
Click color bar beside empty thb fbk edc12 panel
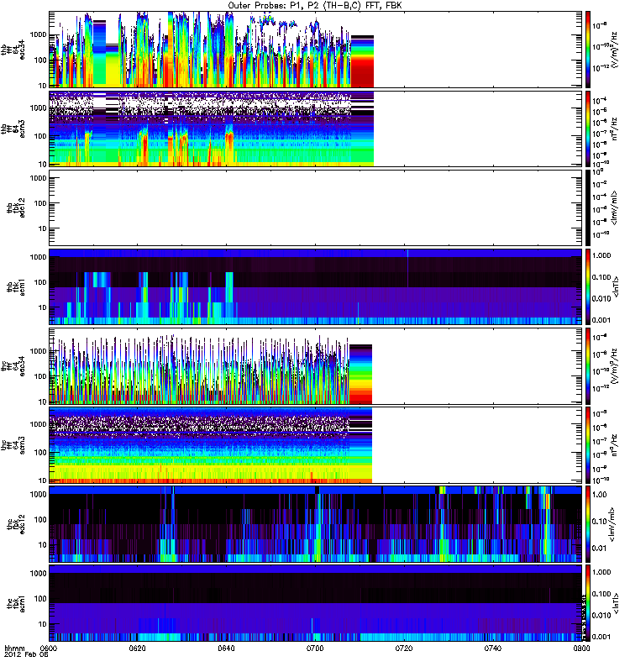[x=590, y=207]
